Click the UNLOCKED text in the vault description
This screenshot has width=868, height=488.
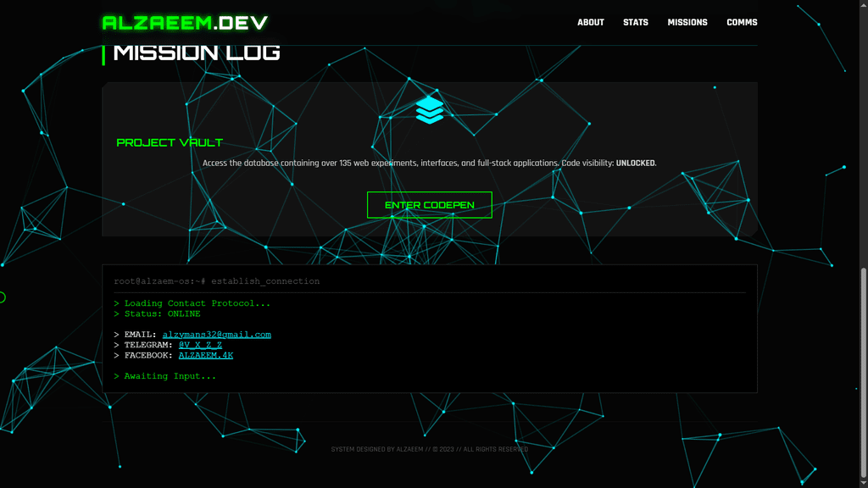pyautogui.click(x=636, y=164)
